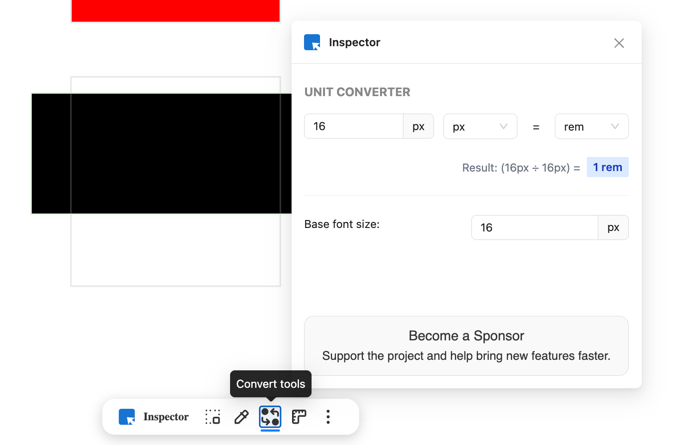The height and width of the screenshot is (445, 683).
Task: Click the Become a Sponsor card
Action: coord(466,346)
